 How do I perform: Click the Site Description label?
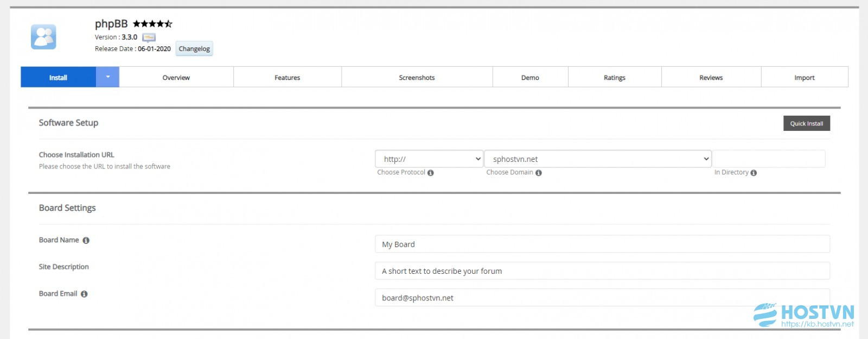(64, 267)
